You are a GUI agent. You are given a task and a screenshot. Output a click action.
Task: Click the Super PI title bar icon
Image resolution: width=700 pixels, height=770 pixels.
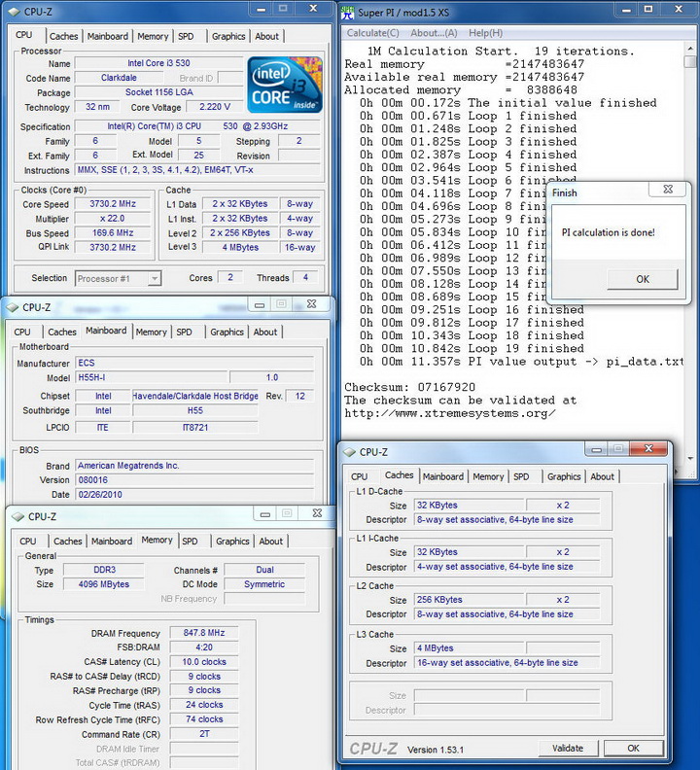point(348,12)
